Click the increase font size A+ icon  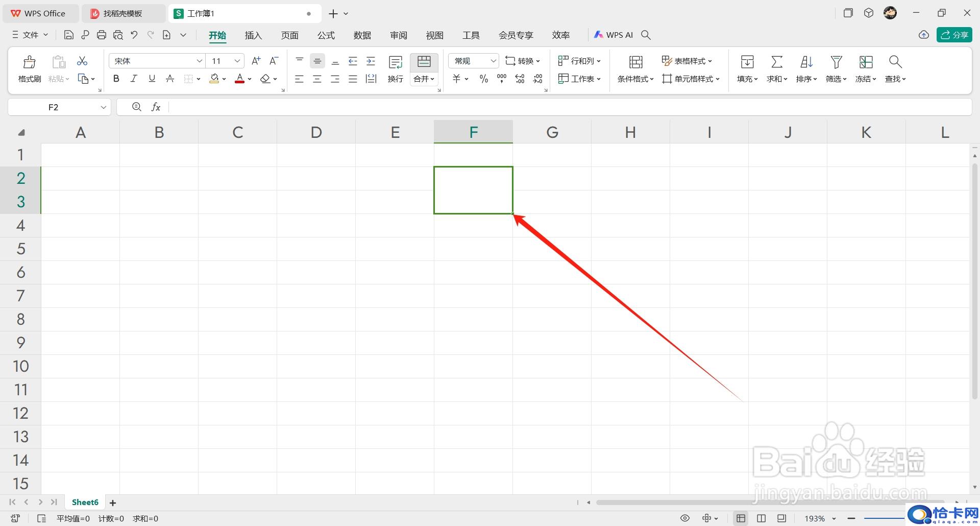click(256, 61)
